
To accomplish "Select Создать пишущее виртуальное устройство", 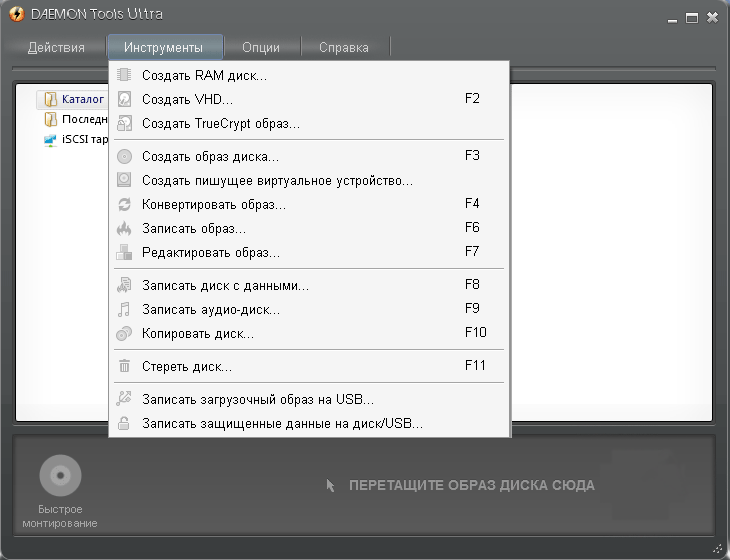I will coord(277,180).
